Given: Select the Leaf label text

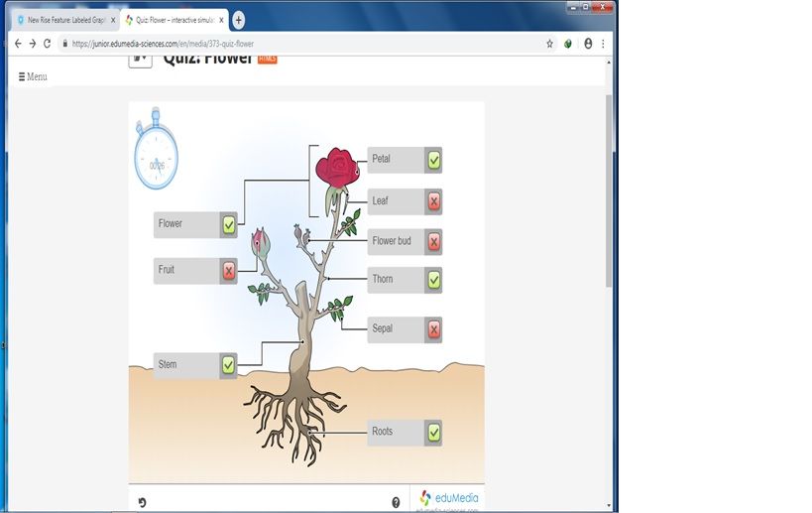Looking at the screenshot, I should pyautogui.click(x=380, y=200).
